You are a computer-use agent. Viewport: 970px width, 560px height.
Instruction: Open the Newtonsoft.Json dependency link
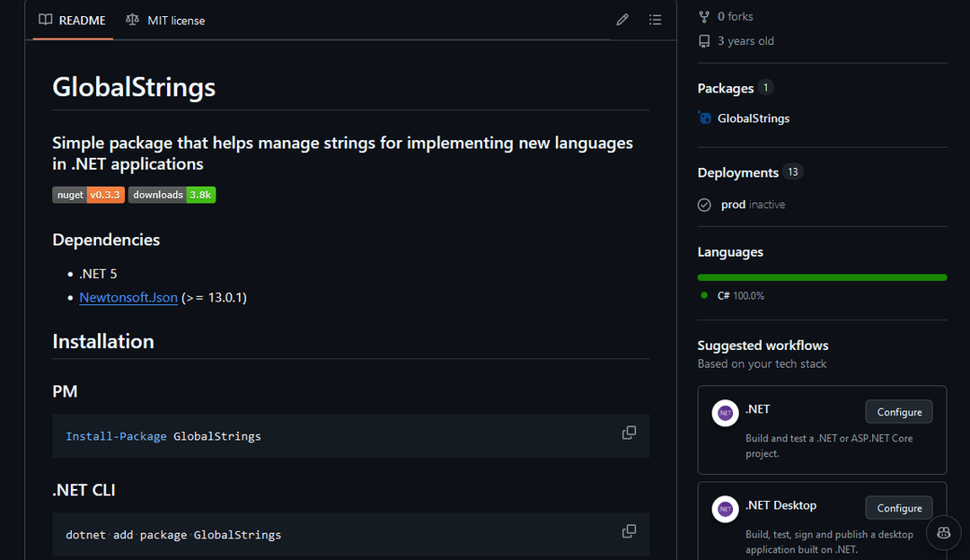128,297
